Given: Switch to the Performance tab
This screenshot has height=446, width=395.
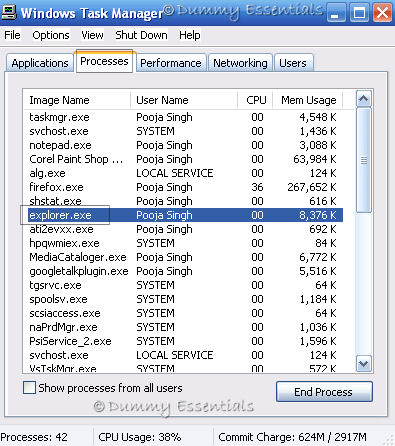Looking at the screenshot, I should point(171,63).
